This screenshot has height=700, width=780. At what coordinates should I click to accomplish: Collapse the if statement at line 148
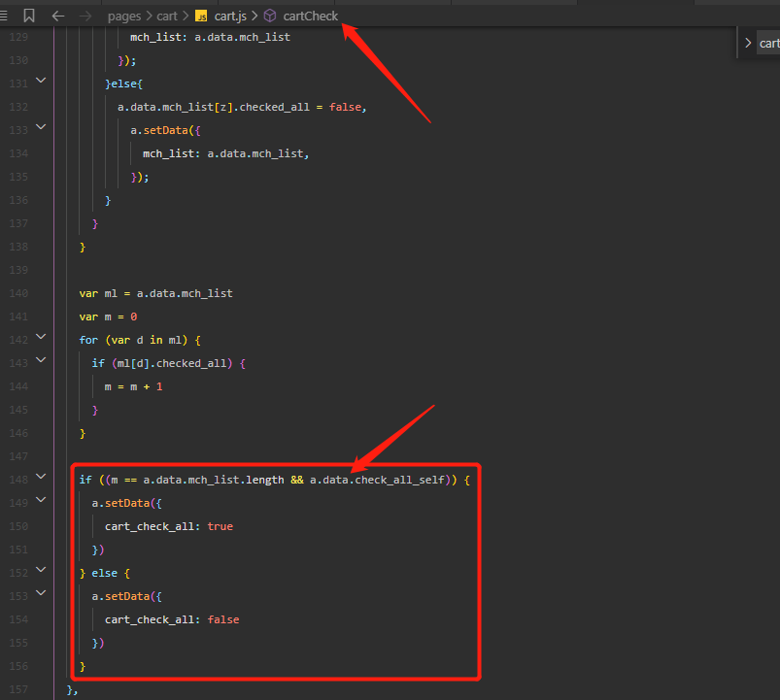[x=41, y=477]
